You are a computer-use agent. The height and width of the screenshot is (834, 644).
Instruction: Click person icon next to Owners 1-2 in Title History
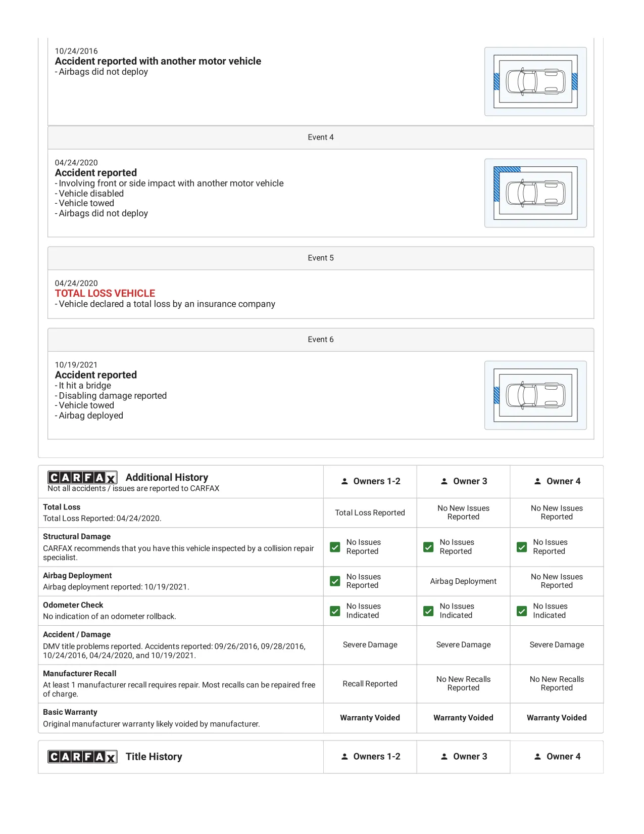[344, 757]
